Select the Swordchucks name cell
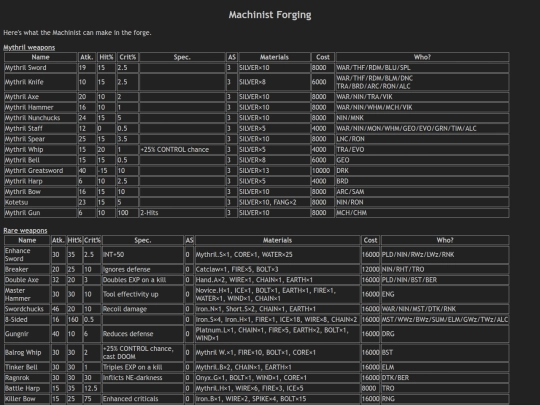Viewport: 540px width, 405px height. click(x=27, y=309)
